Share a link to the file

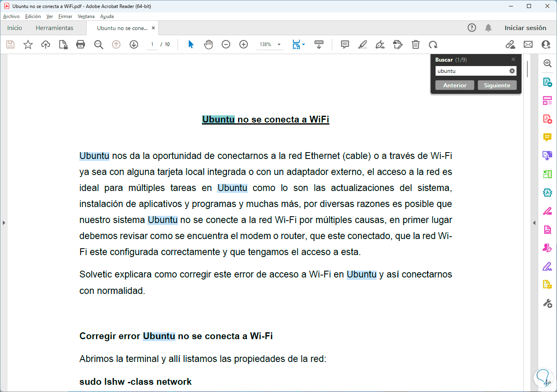[x=510, y=44]
